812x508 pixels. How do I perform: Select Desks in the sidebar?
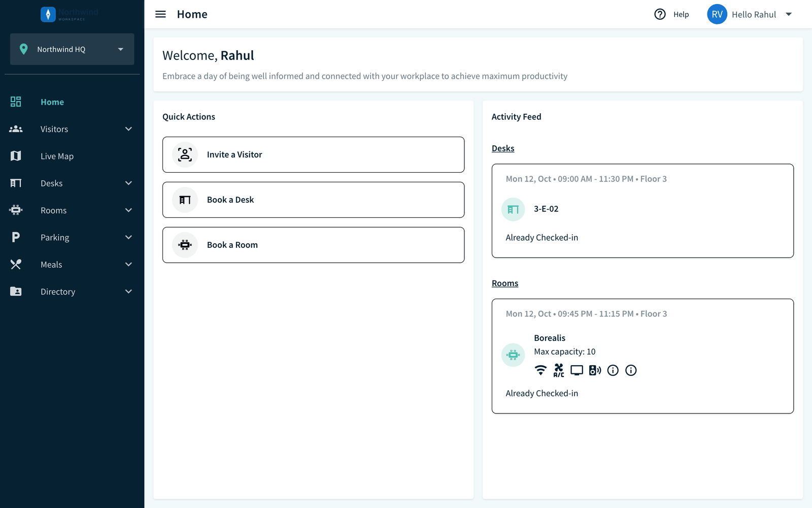[x=52, y=183]
